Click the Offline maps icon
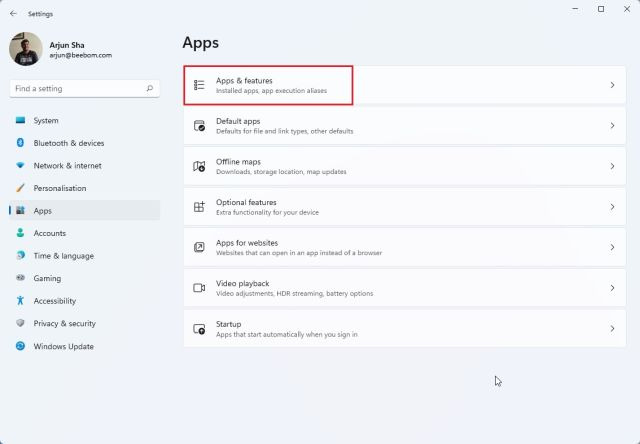 tap(199, 166)
